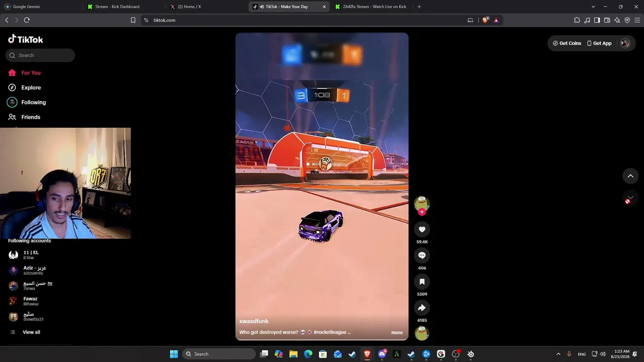
Task: Open the thewitty21 following account
Action: tap(26, 317)
